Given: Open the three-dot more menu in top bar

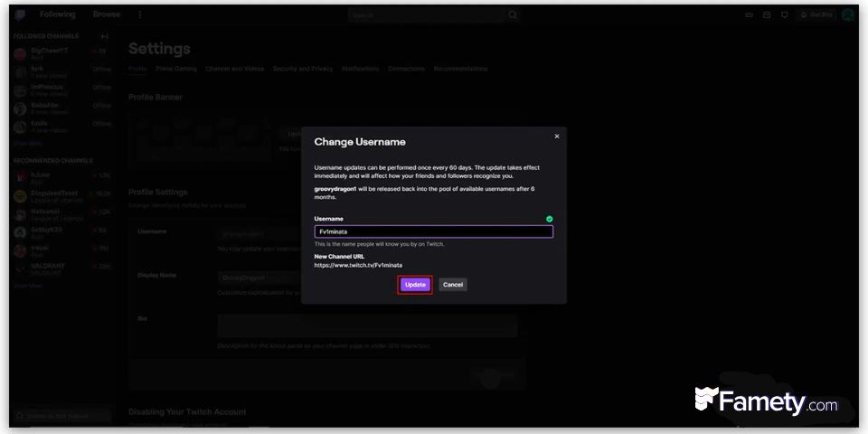Looking at the screenshot, I should tap(139, 15).
